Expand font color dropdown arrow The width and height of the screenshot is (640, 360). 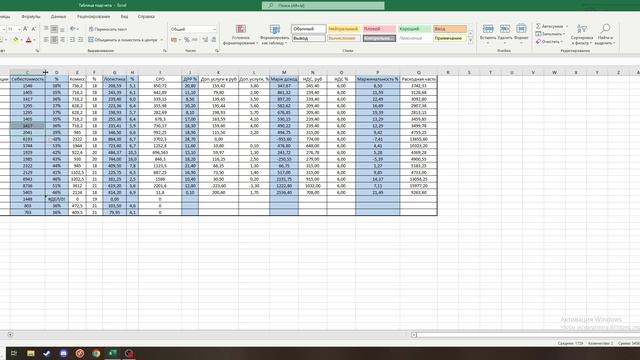click(34, 40)
